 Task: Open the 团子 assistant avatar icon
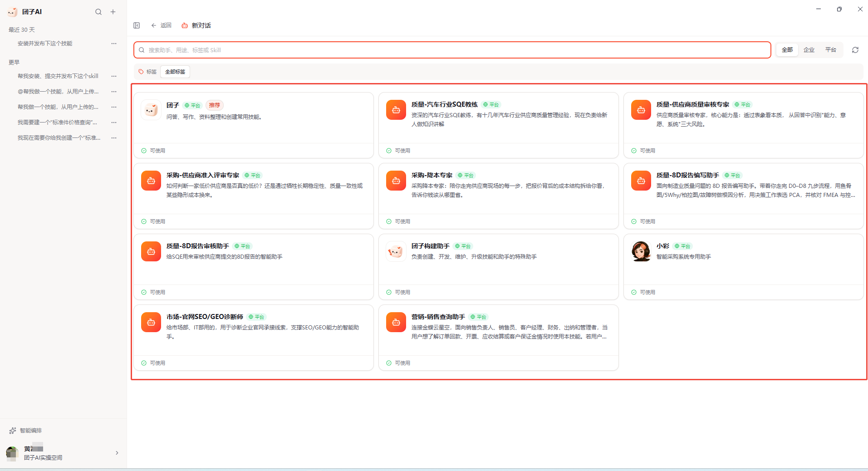tap(151, 110)
